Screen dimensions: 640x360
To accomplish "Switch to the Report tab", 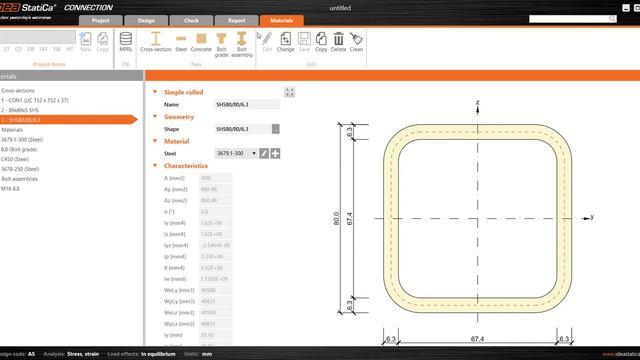I will [x=237, y=20].
